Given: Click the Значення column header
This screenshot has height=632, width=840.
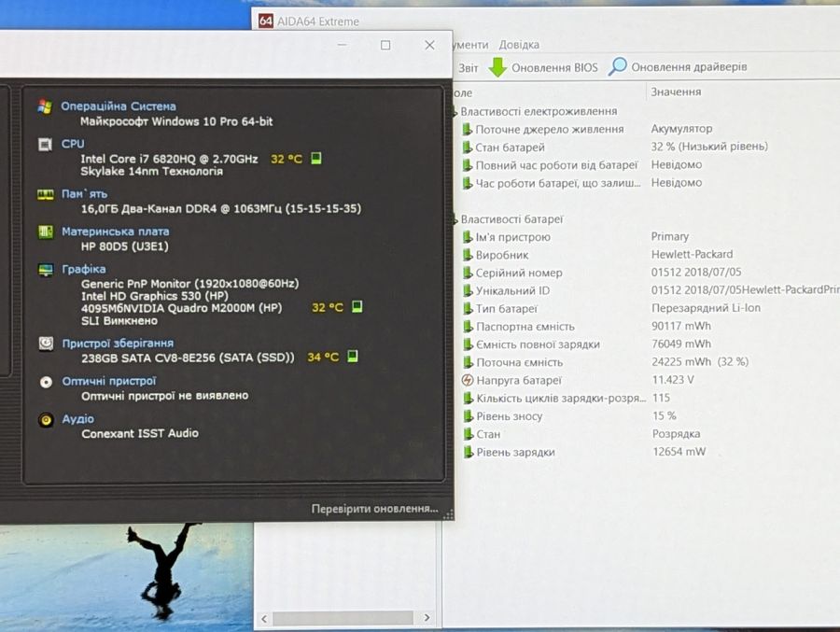Looking at the screenshot, I should pos(676,91).
